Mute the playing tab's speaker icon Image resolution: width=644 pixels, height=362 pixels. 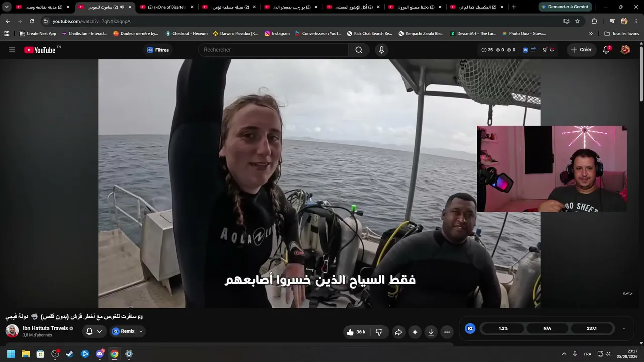(122, 7)
